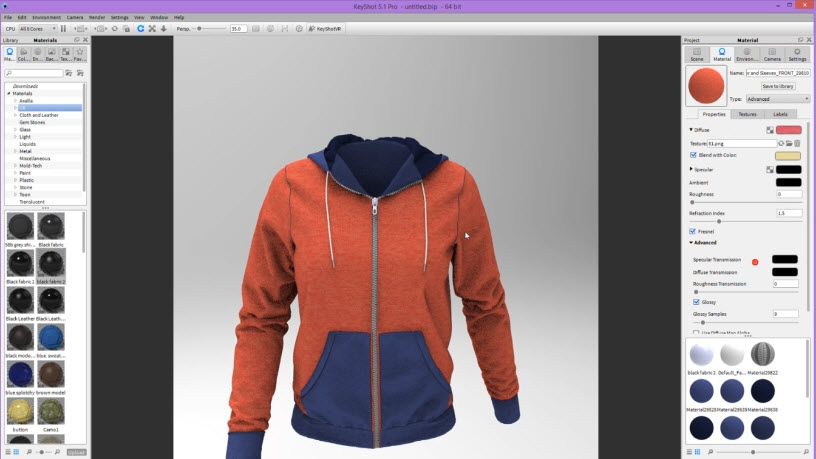This screenshot has height=459, width=816.
Task: Toggle the Fresnel checkbox
Action: 693,232
